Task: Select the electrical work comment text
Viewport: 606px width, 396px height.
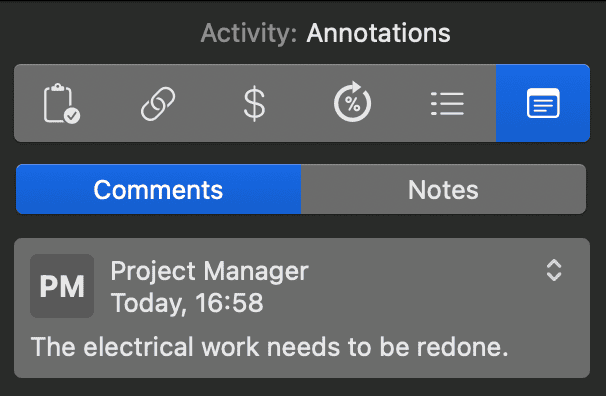Action: [x=269, y=347]
